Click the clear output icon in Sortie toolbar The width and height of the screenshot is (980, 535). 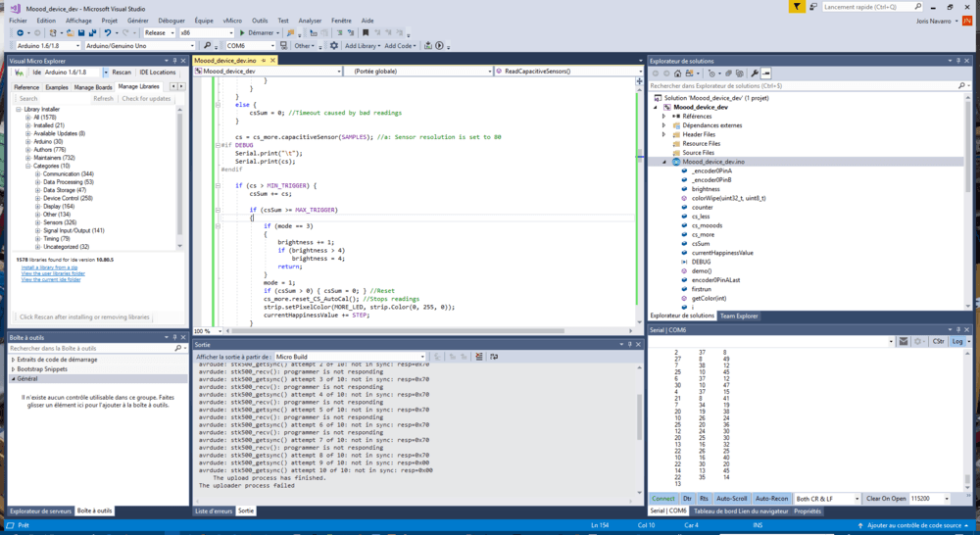click(x=479, y=357)
